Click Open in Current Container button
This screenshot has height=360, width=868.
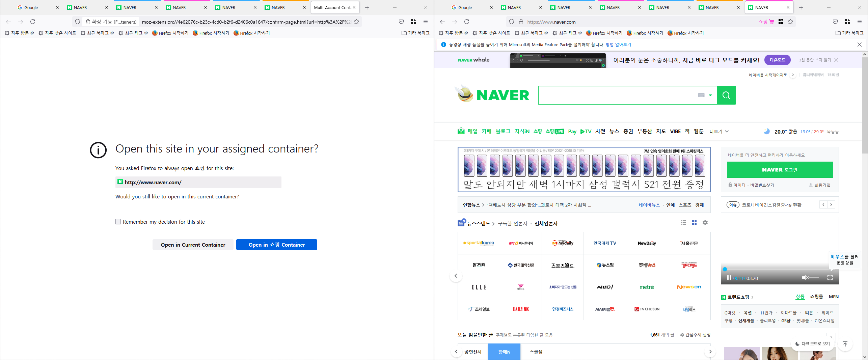(x=193, y=245)
